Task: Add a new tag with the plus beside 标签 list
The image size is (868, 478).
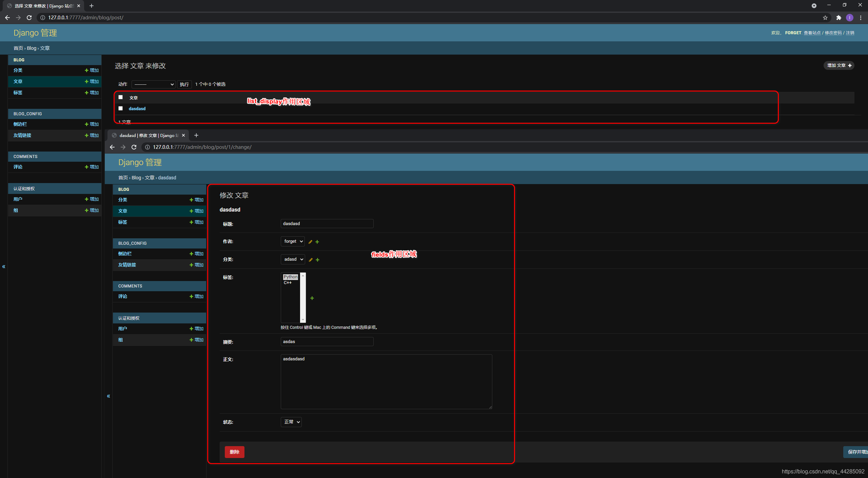Action: pos(312,298)
